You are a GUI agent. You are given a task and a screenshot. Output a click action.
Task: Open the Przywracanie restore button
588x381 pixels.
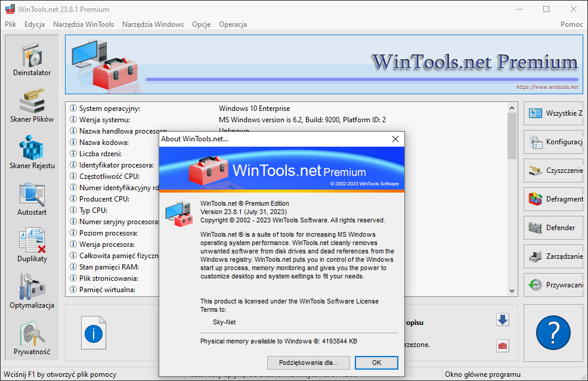point(553,285)
